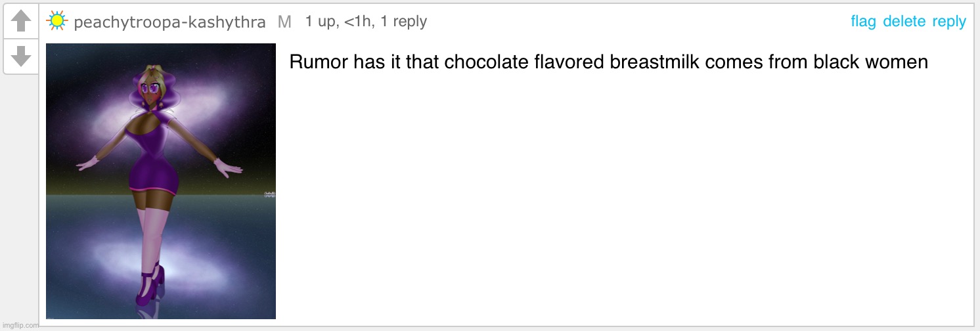Downvote the comment with the down arrow
Viewport: 980px width, 331px height.
click(x=21, y=56)
